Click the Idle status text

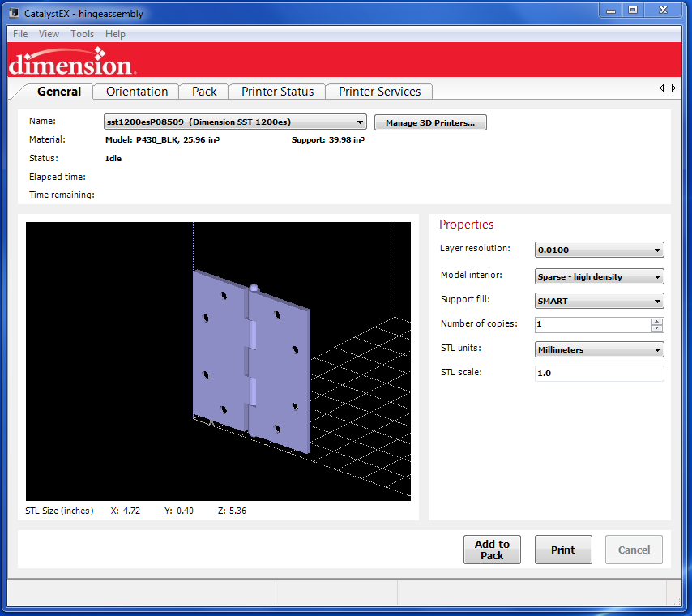[113, 159]
